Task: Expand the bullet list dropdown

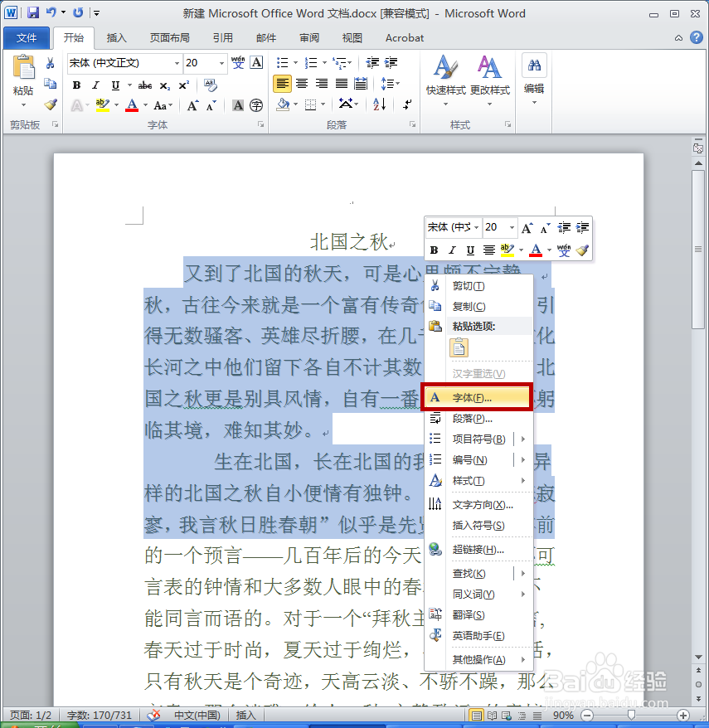Action: [x=294, y=63]
